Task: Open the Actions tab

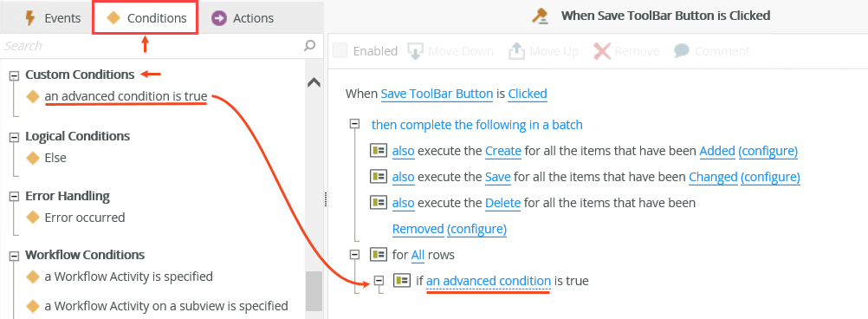Action: [x=243, y=18]
